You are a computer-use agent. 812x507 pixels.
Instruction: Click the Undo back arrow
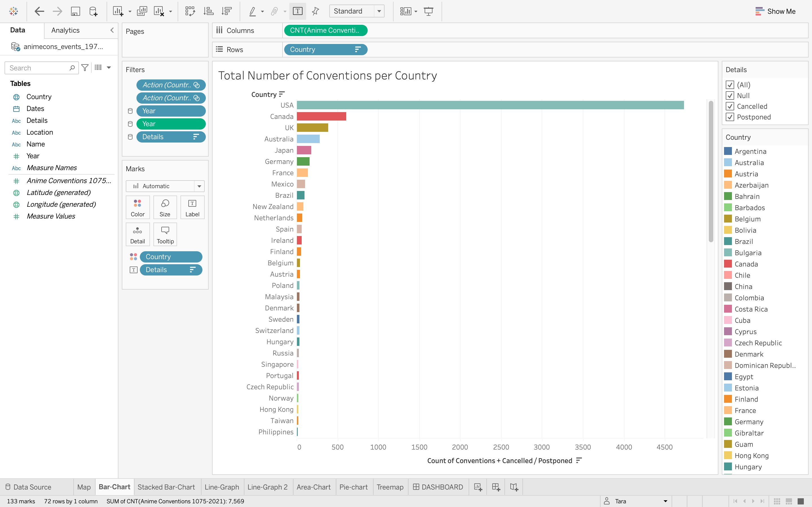pos(39,11)
